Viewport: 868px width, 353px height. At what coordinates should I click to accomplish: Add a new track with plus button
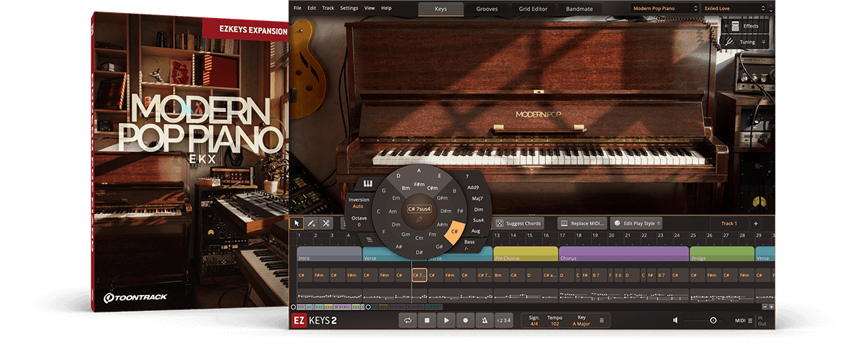point(755,224)
